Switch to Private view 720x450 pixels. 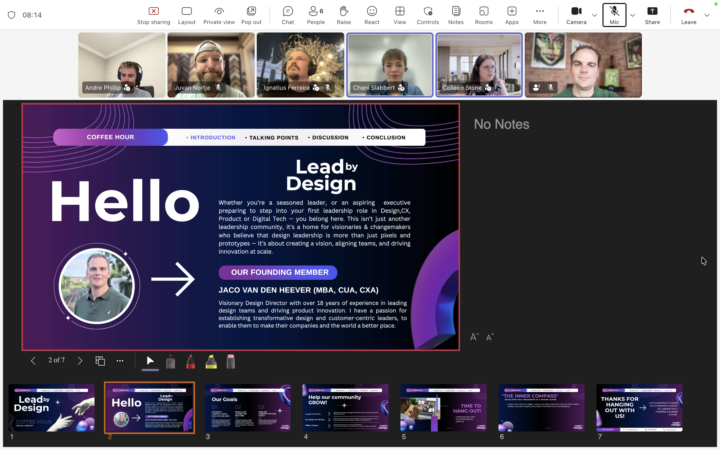click(219, 15)
